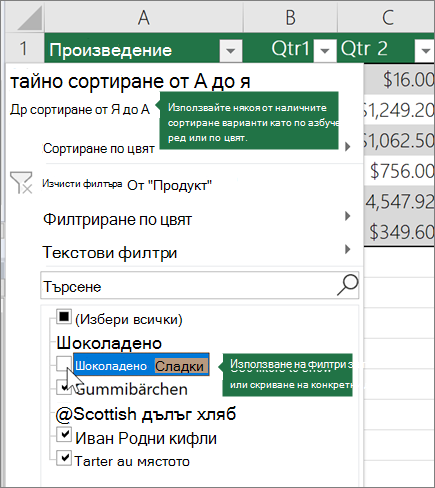435x488 pixels.
Task: Expand arrow next to Филтриране по цвят
Action: (348, 216)
